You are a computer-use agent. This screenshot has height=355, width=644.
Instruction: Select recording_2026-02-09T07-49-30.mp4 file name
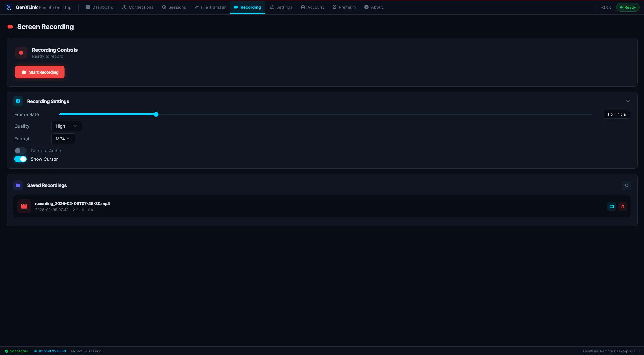pos(72,203)
